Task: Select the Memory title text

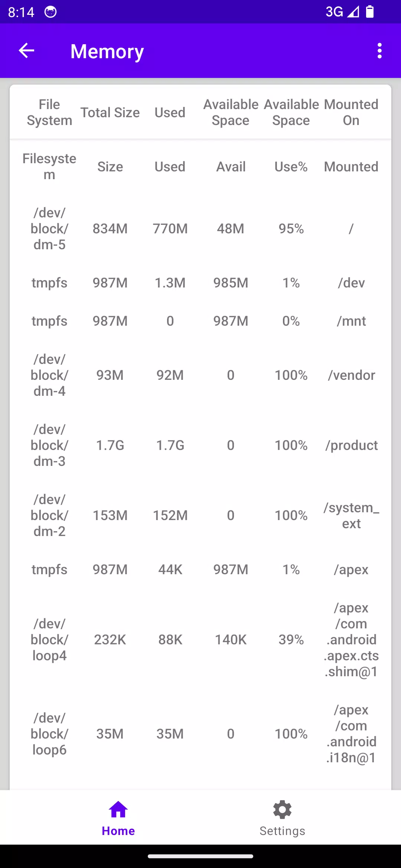Action: coord(107,52)
